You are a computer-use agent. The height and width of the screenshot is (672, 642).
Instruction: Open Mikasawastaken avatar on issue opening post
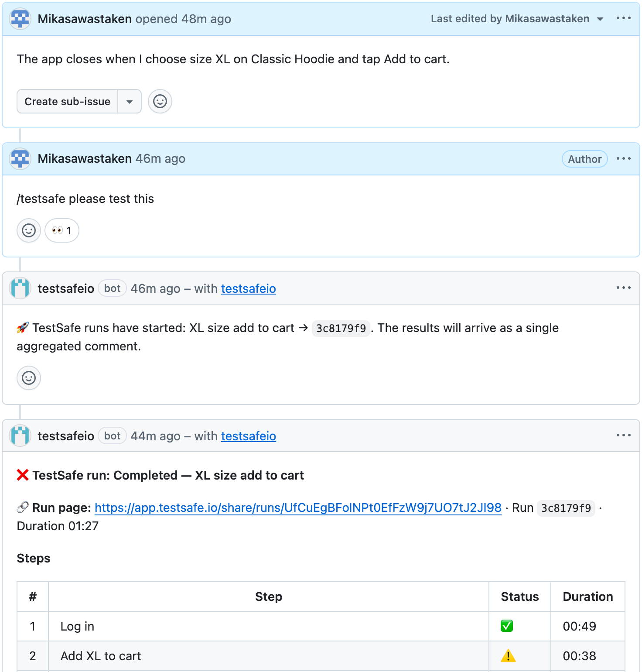tap(20, 19)
